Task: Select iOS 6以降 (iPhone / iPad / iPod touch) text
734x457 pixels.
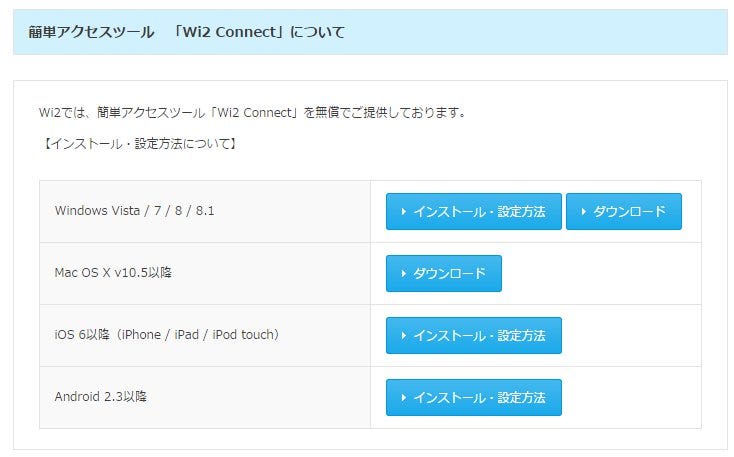Action: tap(167, 335)
